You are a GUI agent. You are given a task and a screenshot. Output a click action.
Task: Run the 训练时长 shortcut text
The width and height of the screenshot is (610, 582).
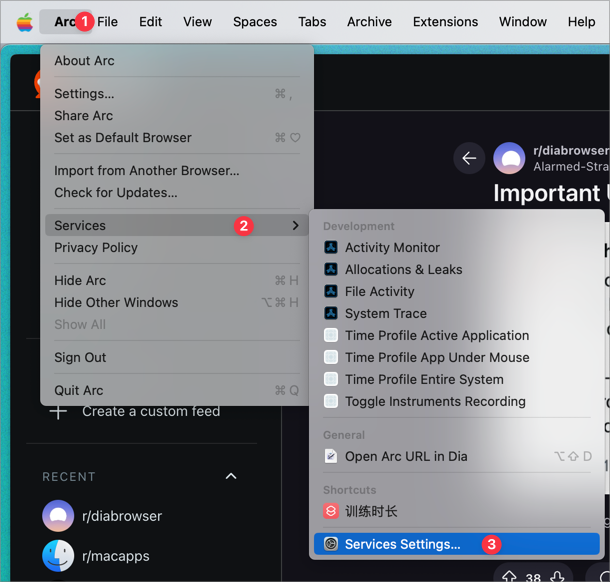(x=371, y=511)
